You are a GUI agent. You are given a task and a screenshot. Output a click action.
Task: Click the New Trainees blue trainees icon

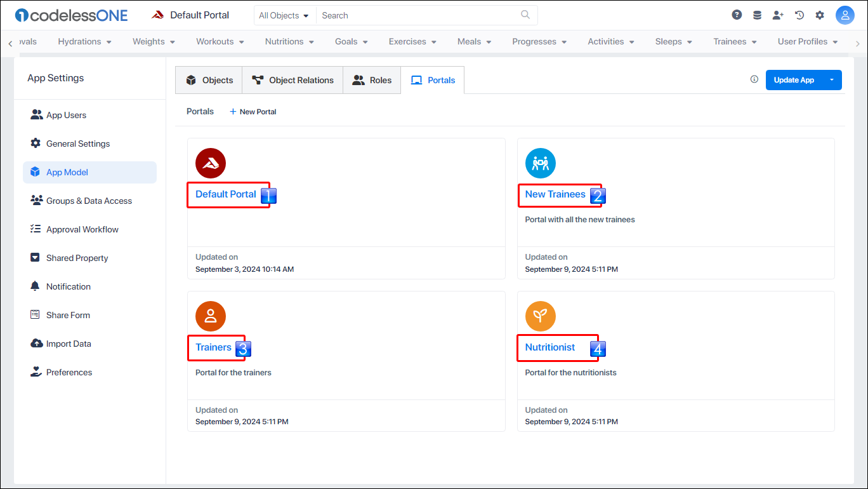click(540, 163)
